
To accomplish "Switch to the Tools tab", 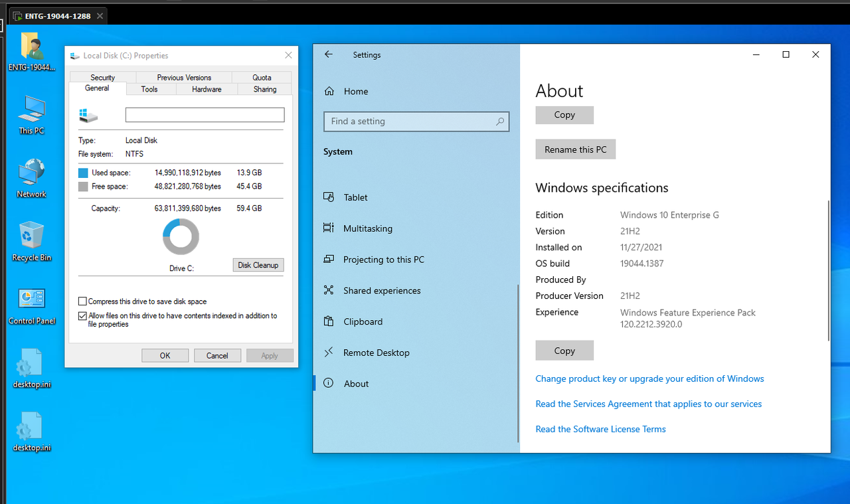I will click(x=149, y=89).
